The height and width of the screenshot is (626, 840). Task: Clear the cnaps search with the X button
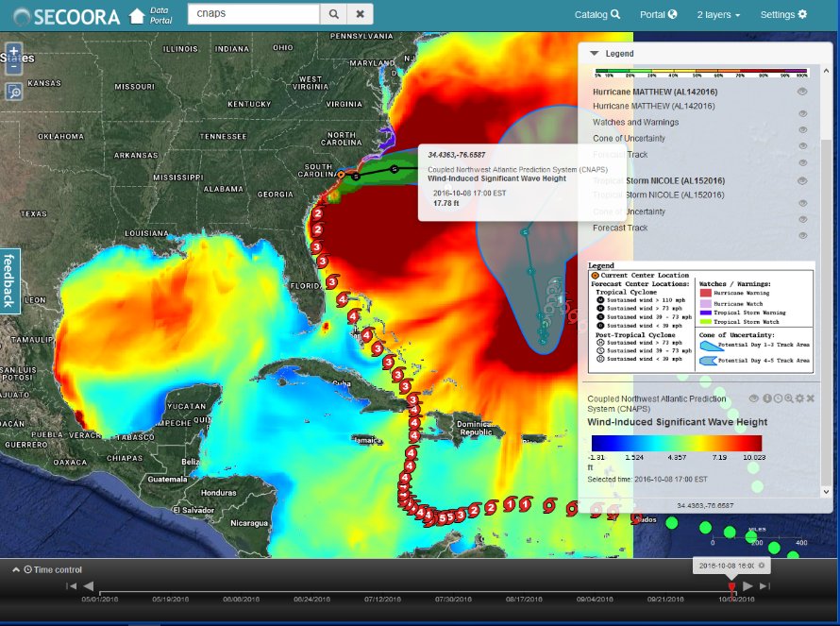click(x=360, y=14)
